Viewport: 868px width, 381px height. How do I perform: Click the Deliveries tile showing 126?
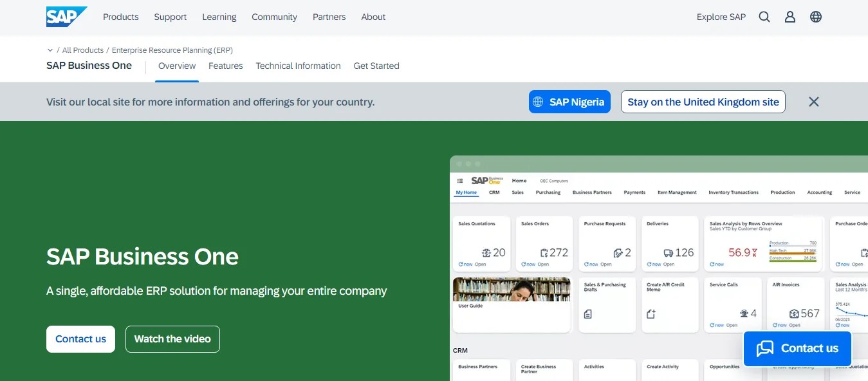point(670,245)
